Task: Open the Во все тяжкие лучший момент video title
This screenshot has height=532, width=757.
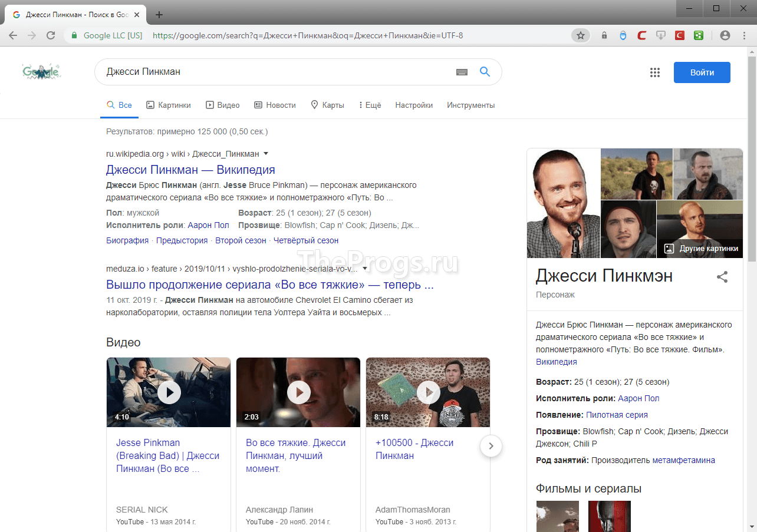Action: click(x=296, y=455)
